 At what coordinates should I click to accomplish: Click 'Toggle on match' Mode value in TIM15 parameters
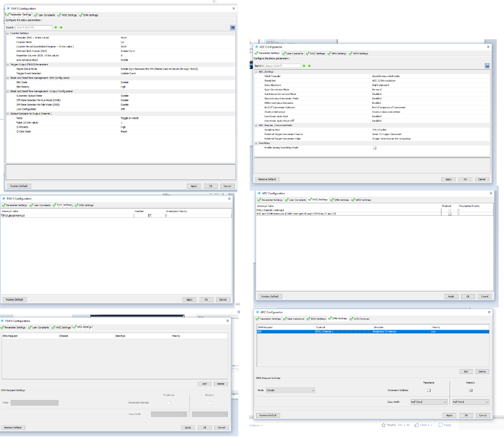(x=130, y=118)
